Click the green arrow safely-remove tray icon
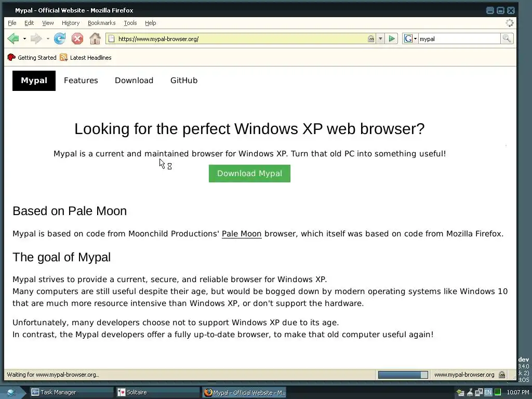 click(x=460, y=393)
